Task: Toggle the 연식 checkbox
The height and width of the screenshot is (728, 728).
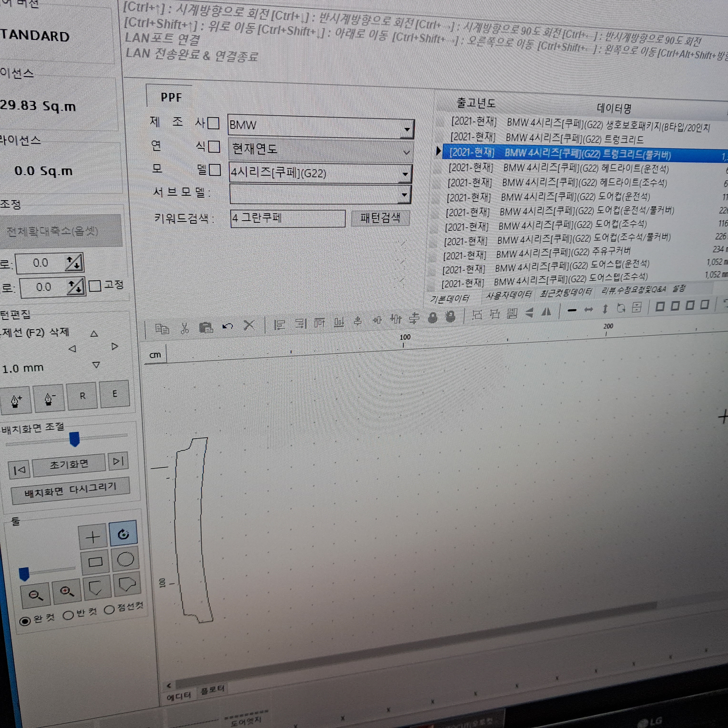Action: tap(214, 147)
